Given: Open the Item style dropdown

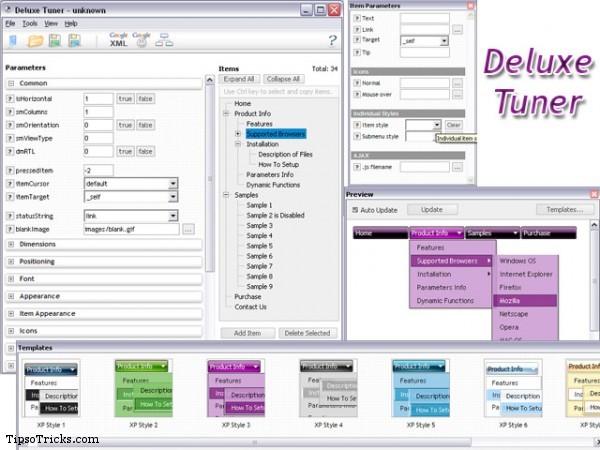Looking at the screenshot, I should pos(437,125).
